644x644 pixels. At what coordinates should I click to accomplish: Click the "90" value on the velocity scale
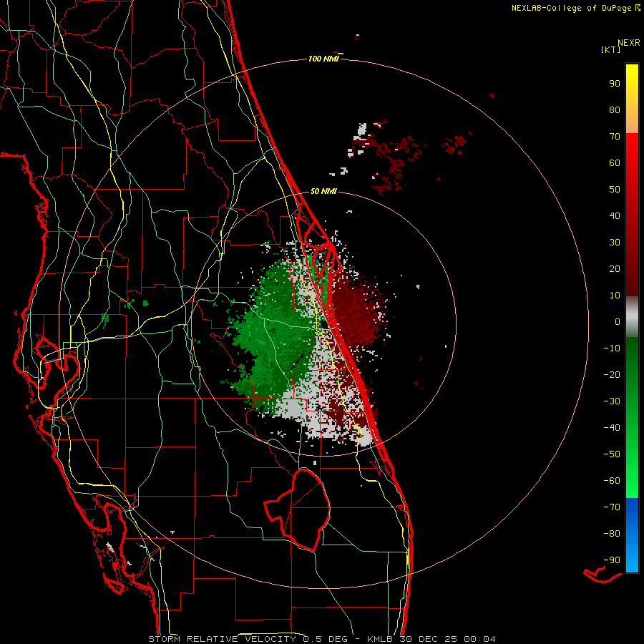coord(615,84)
